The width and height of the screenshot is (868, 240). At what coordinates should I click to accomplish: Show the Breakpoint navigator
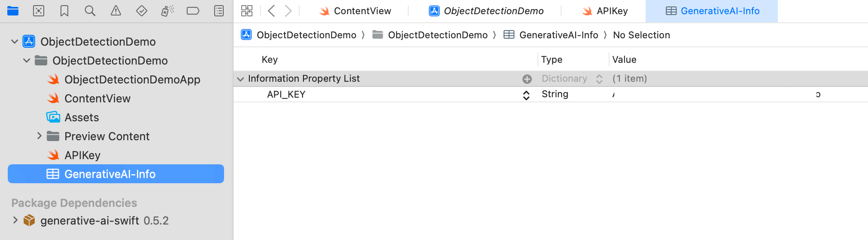coord(193,11)
